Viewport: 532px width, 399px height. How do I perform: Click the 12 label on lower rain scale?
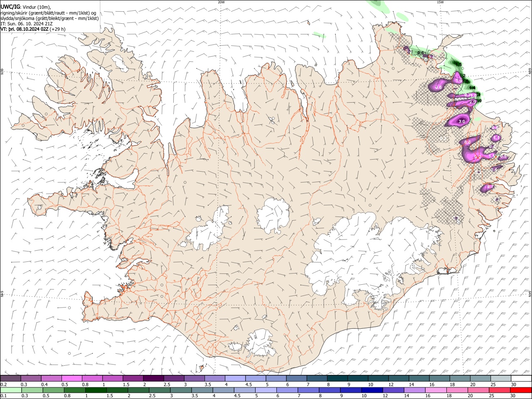[385, 396]
